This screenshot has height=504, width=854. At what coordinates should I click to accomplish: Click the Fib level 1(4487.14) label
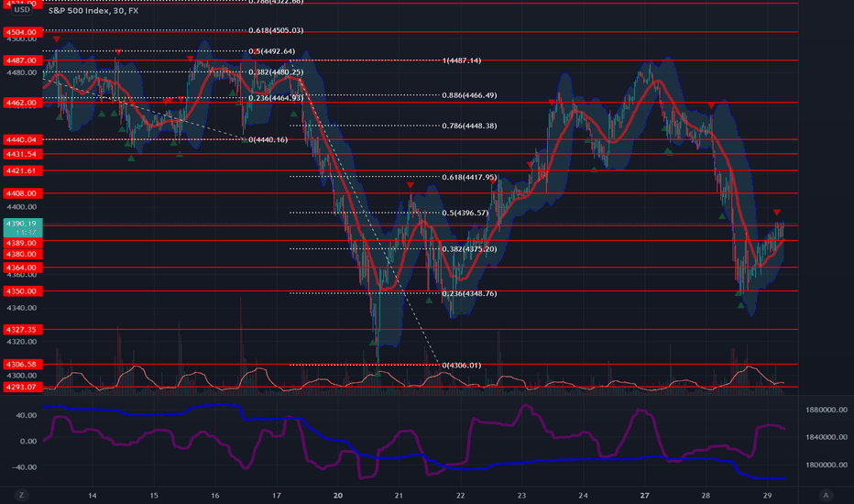(x=461, y=60)
